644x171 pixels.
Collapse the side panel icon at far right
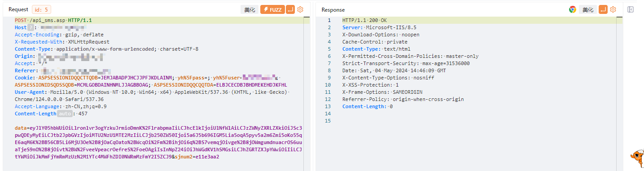[x=630, y=9]
